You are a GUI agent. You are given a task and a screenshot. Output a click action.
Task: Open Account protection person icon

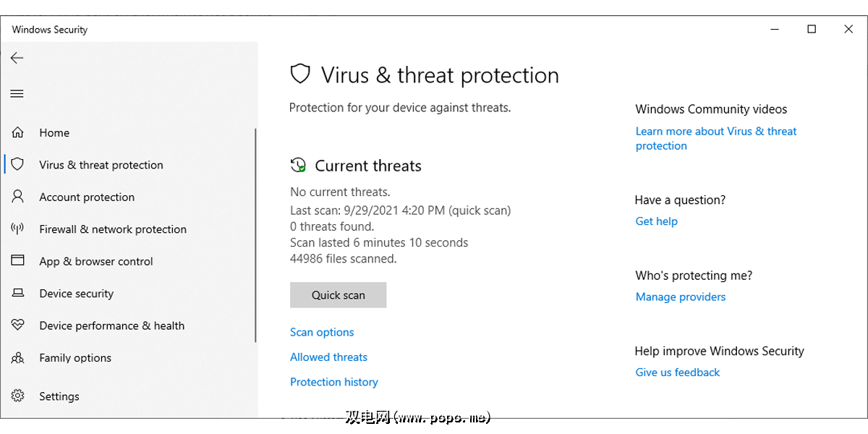(17, 197)
